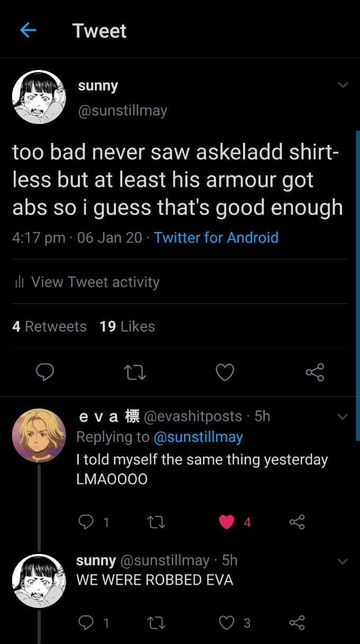Image resolution: width=360 pixels, height=644 pixels.
Task: Open options chevron on main tweet
Action: [343, 85]
